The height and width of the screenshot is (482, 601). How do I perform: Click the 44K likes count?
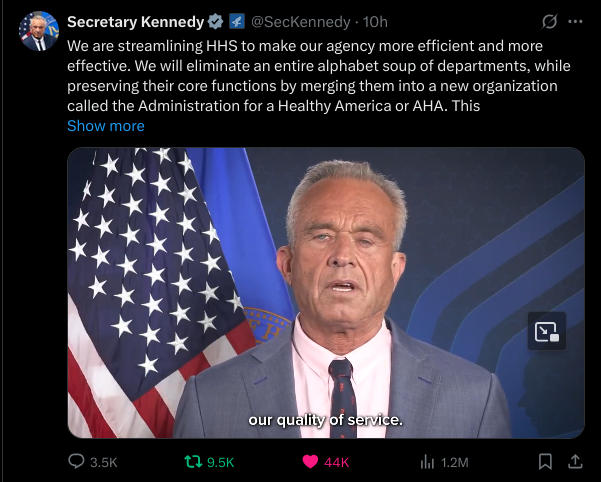[337, 462]
